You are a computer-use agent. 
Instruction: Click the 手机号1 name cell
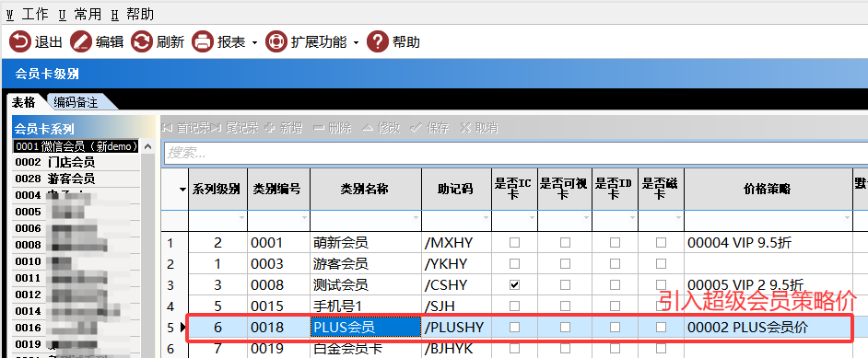366,306
